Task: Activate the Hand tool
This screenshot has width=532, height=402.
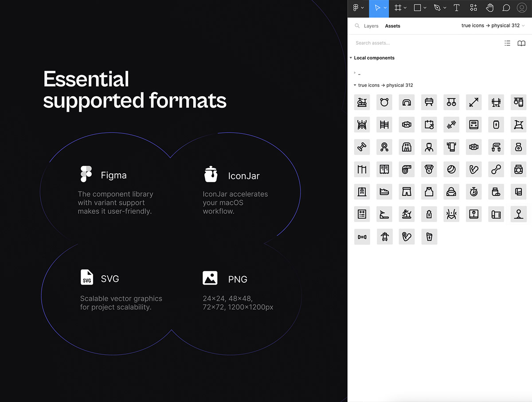Action: (490, 8)
